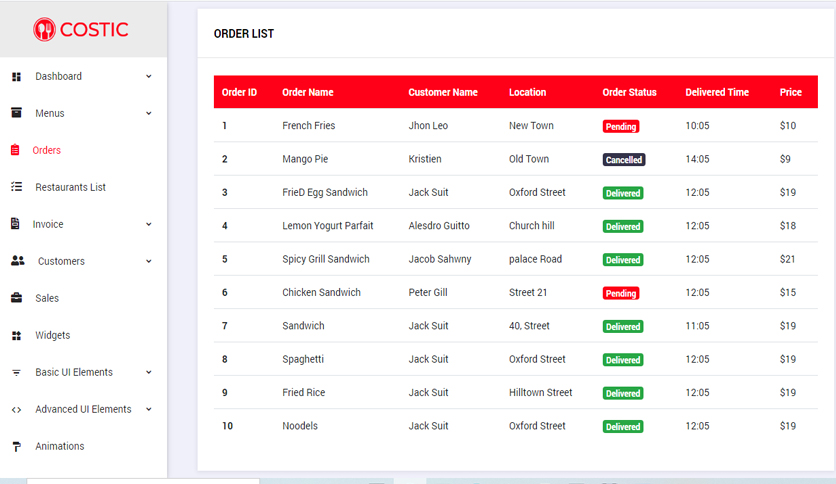Go to the Animations sidebar item
836x484 pixels.
60,446
